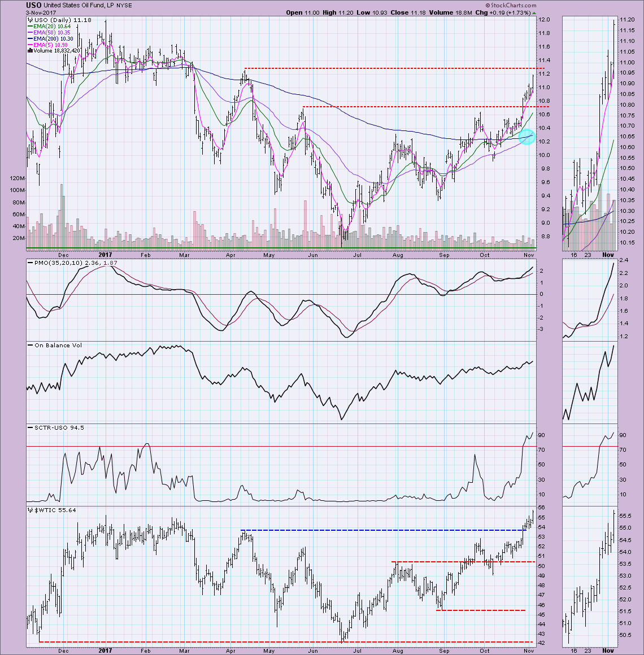Click the 120M label on the volume axis
The width and height of the screenshot is (644, 655).
point(17,178)
